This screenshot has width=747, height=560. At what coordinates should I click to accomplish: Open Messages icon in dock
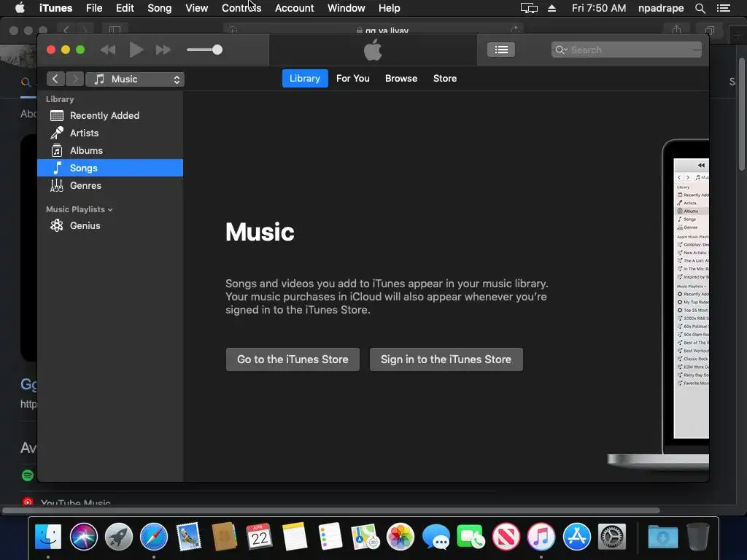tap(436, 537)
